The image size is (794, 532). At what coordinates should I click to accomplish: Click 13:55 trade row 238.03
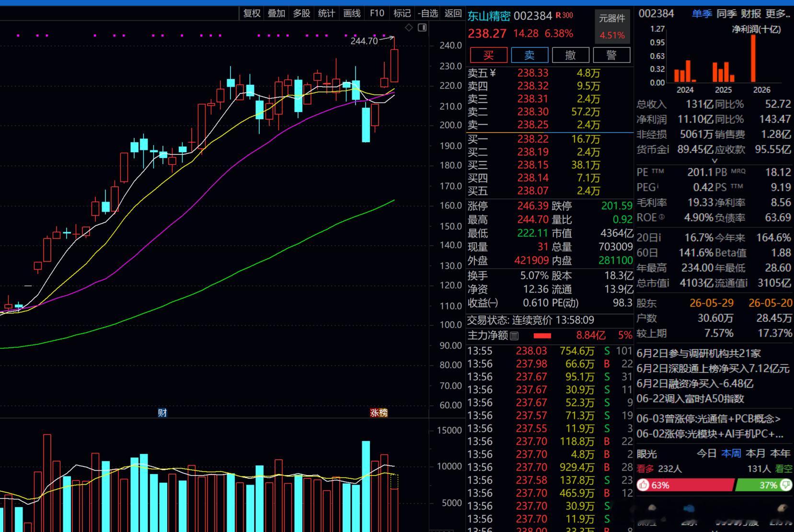550,351
